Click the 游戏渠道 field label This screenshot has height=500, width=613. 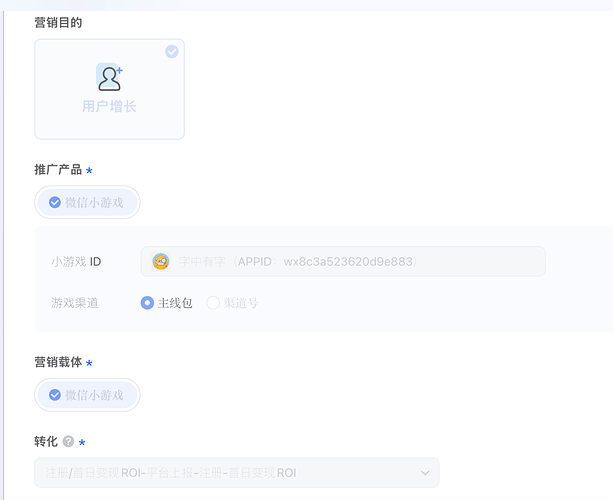coord(75,303)
